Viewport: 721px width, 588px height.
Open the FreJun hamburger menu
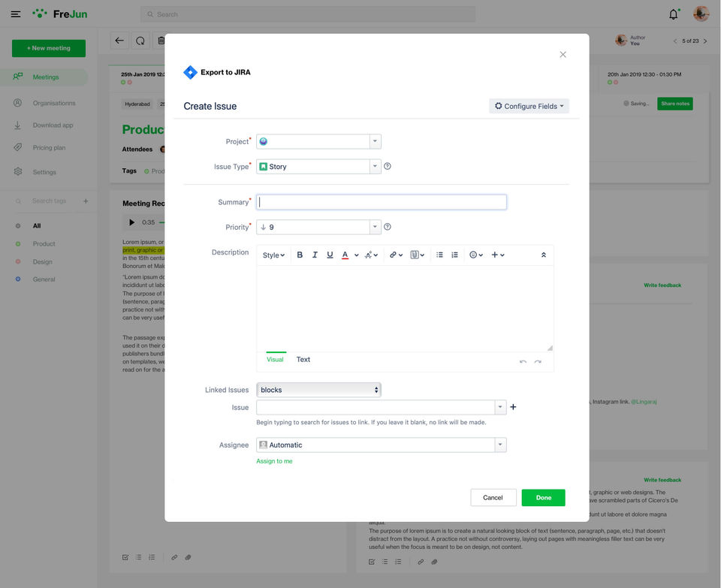pyautogui.click(x=16, y=14)
